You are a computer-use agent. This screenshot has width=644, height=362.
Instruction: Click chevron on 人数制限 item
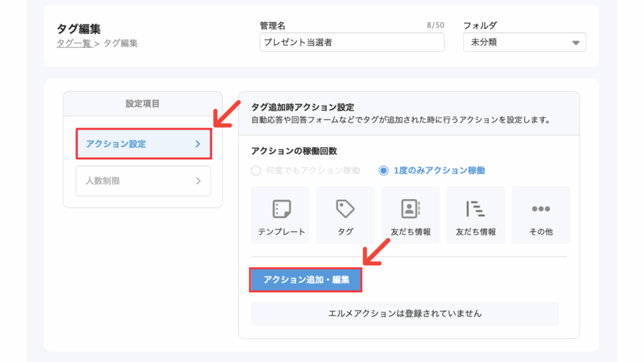click(198, 181)
